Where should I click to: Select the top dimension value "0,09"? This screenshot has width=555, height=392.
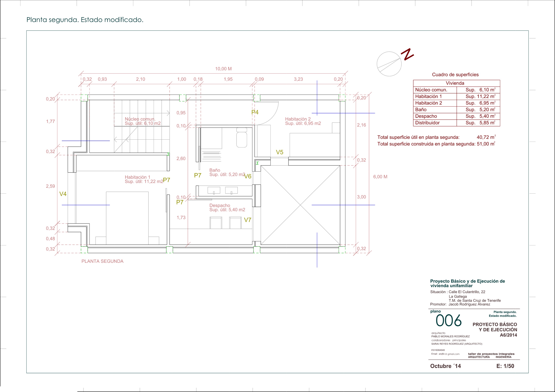pos(259,79)
